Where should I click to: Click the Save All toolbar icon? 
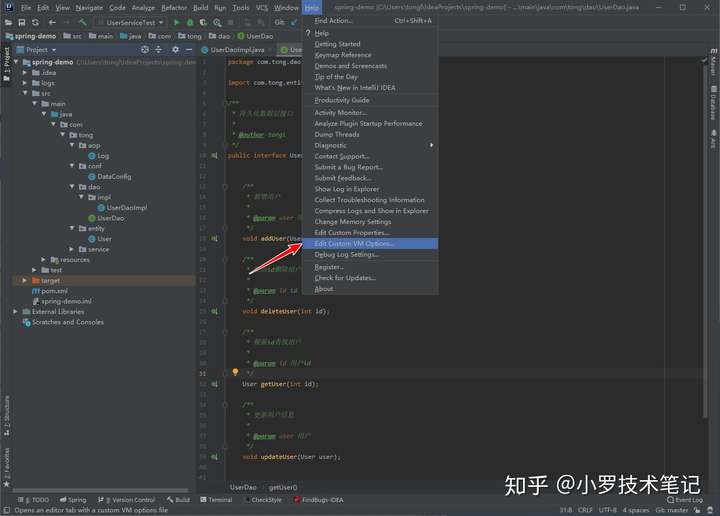coord(22,22)
